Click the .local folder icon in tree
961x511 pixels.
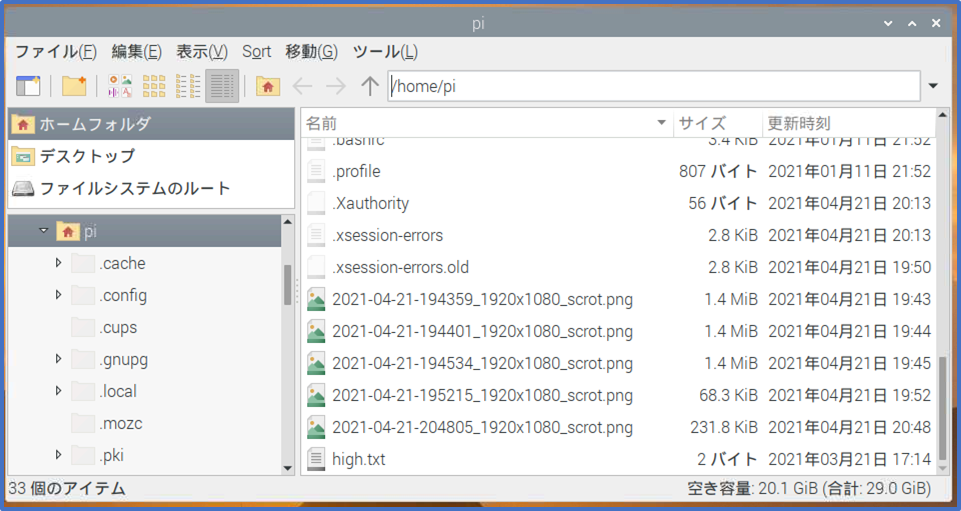(83, 391)
